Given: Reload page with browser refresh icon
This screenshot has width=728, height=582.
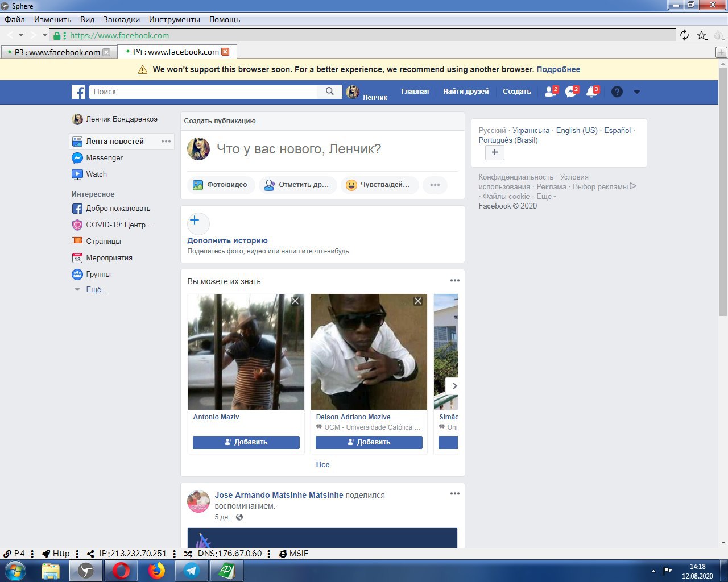Looking at the screenshot, I should point(685,35).
